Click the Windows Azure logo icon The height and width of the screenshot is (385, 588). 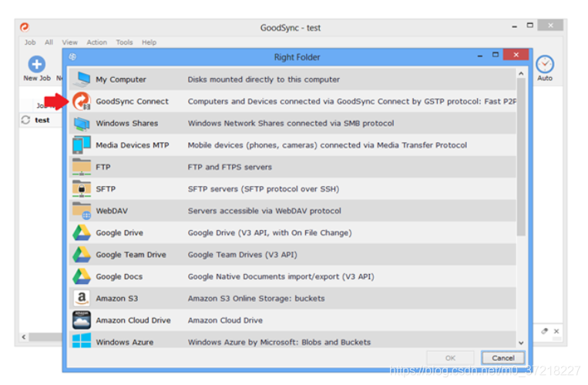[x=82, y=340]
